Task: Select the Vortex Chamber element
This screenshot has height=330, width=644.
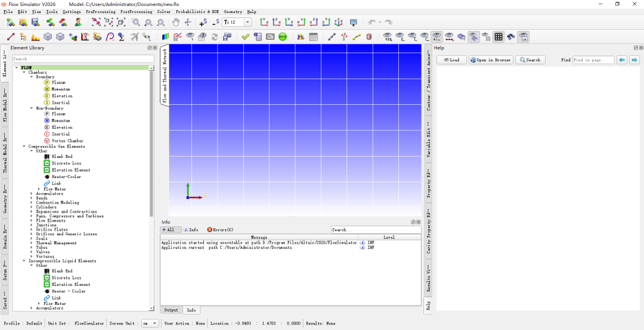Action: (x=63, y=141)
